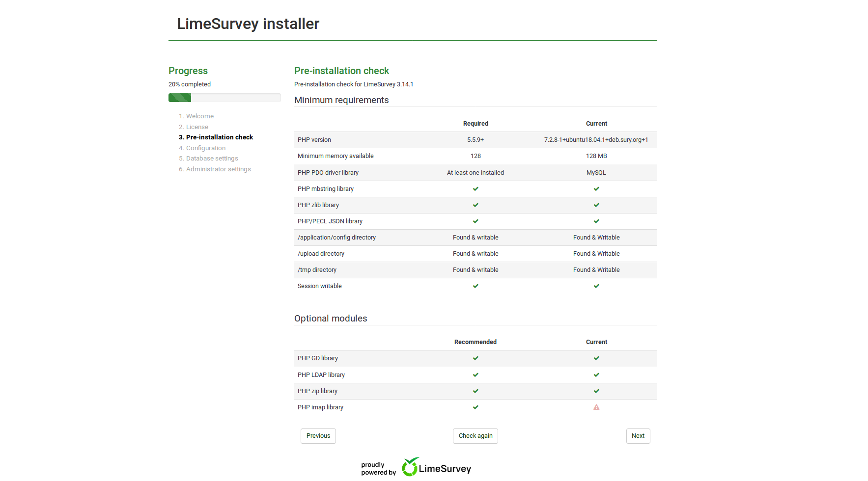Click Found & writable required for /application/config
Image resolution: width=868 pixels, height=481 pixels.
click(476, 238)
